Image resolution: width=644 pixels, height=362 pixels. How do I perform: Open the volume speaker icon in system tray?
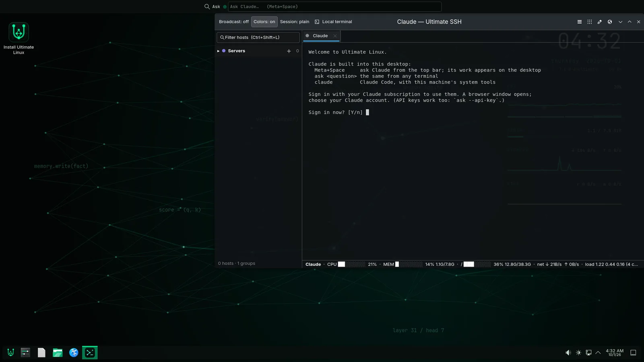pyautogui.click(x=568, y=353)
